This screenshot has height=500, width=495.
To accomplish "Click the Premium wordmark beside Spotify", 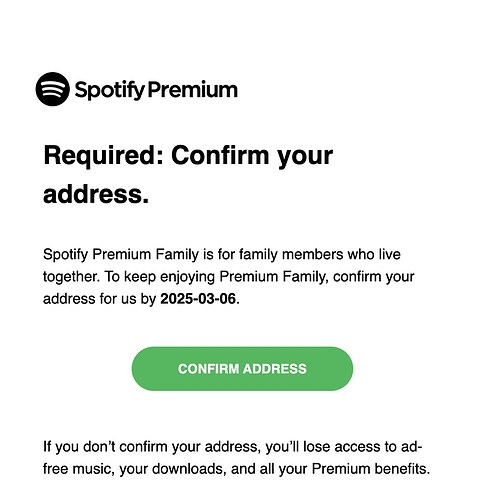I will 192,89.
